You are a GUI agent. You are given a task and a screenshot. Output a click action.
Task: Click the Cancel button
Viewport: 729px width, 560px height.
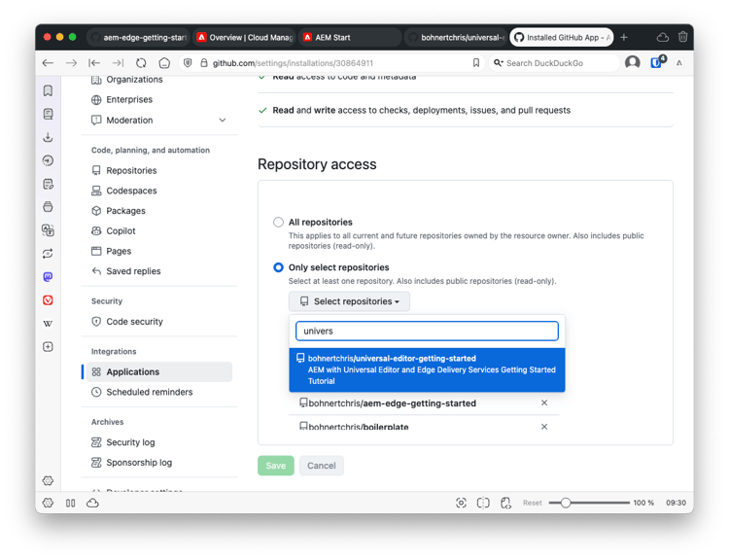tap(322, 466)
